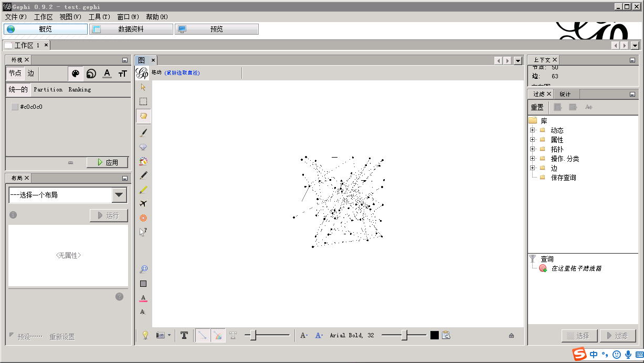Click the black label color swatch
The image size is (644, 363).
435,335
